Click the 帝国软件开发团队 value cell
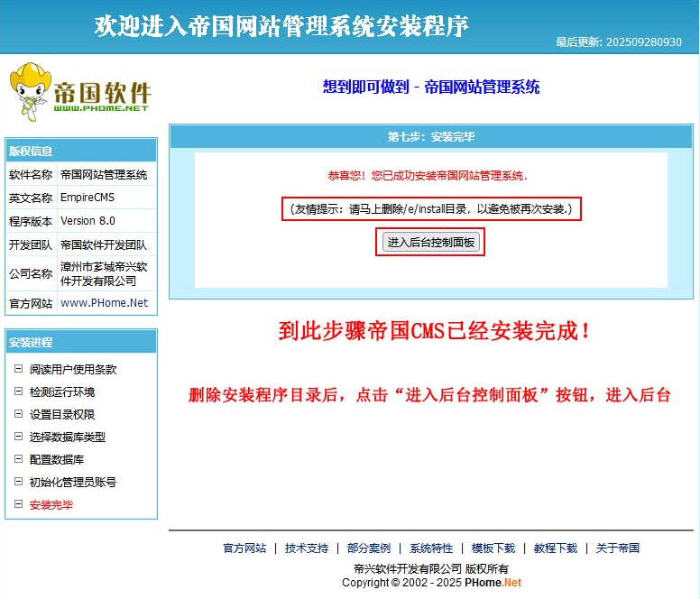Screen dimensions: 700x599 pos(107,244)
